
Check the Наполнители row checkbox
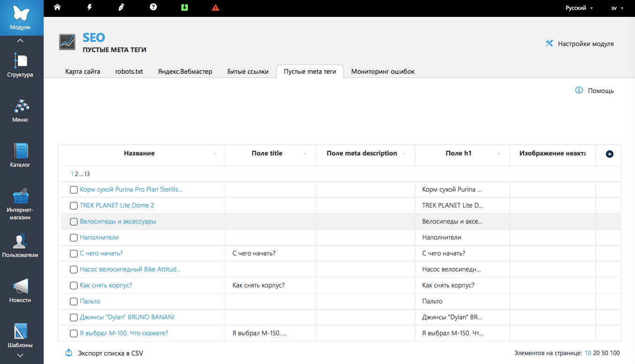point(74,238)
